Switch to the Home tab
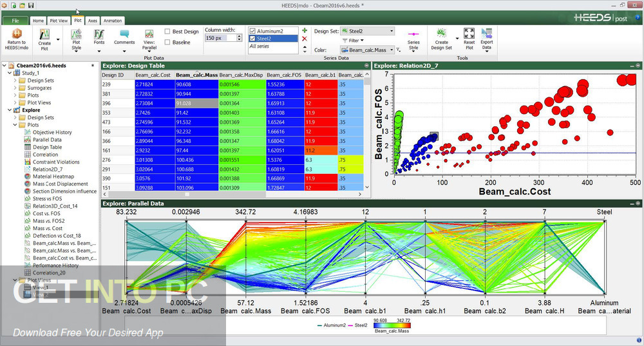This screenshot has height=346, width=644. [38, 21]
